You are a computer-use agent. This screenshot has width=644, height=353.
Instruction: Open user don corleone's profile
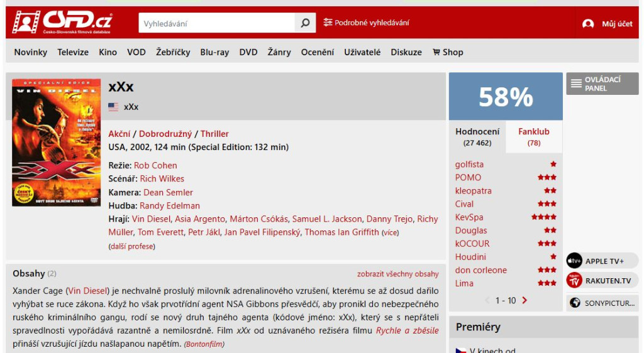click(x=481, y=269)
